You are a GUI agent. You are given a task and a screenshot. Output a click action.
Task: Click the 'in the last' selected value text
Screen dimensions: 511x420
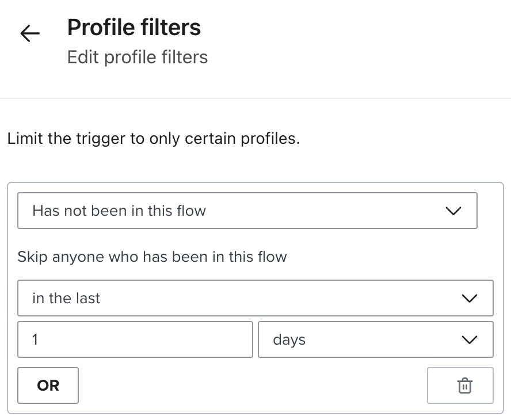[66, 298]
